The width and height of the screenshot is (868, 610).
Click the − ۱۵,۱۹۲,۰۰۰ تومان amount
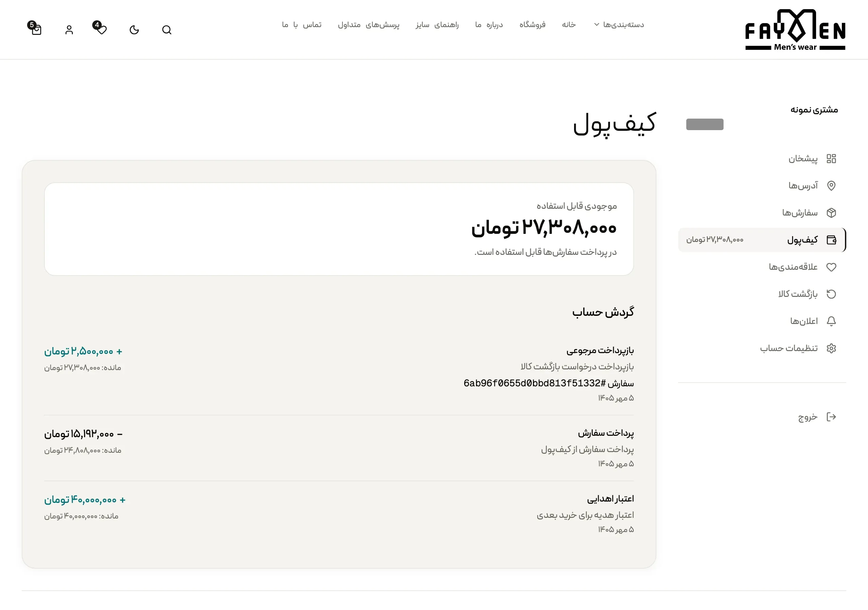point(83,434)
